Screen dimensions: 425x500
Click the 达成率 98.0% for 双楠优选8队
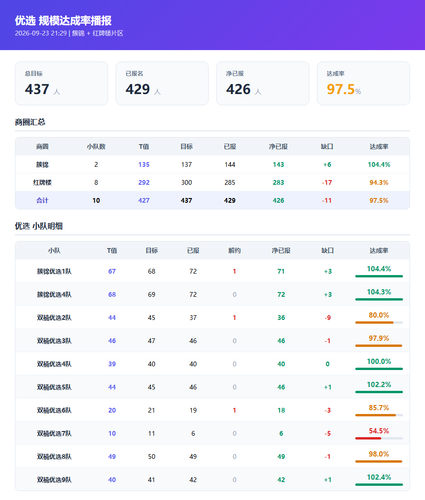click(379, 454)
